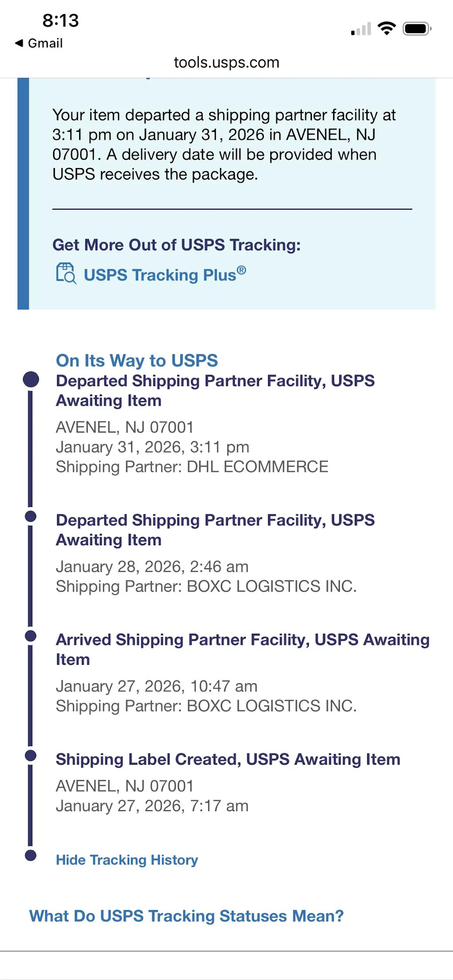Tap the tools.usps.com address bar
453x980 pixels.
pyautogui.click(x=226, y=62)
